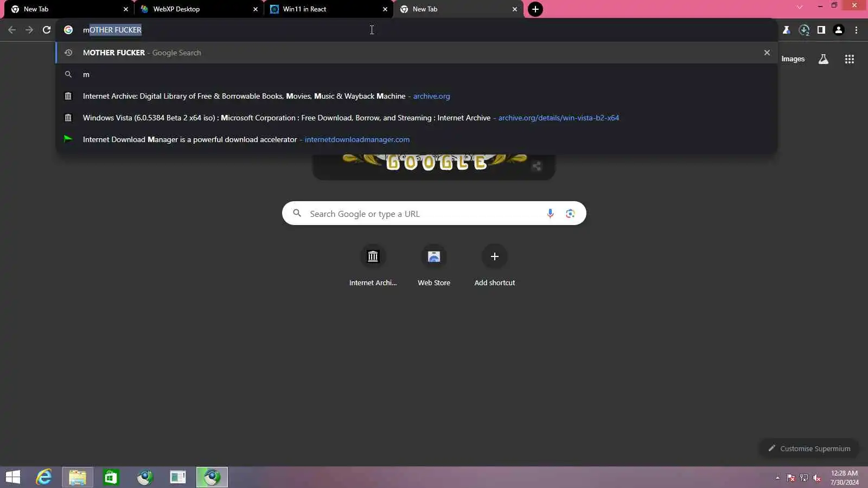Open the tab search dropdown chevron
The height and width of the screenshot is (488, 868).
[x=799, y=7]
